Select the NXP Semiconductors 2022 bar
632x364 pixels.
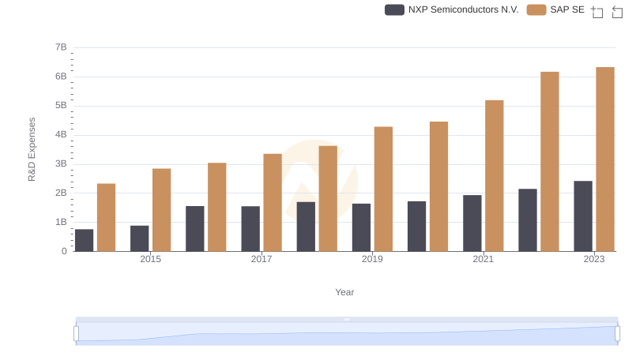pos(528,220)
